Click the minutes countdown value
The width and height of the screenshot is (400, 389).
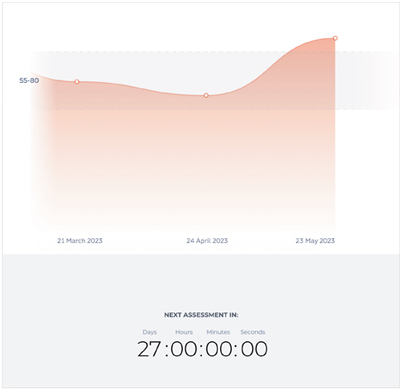point(218,349)
